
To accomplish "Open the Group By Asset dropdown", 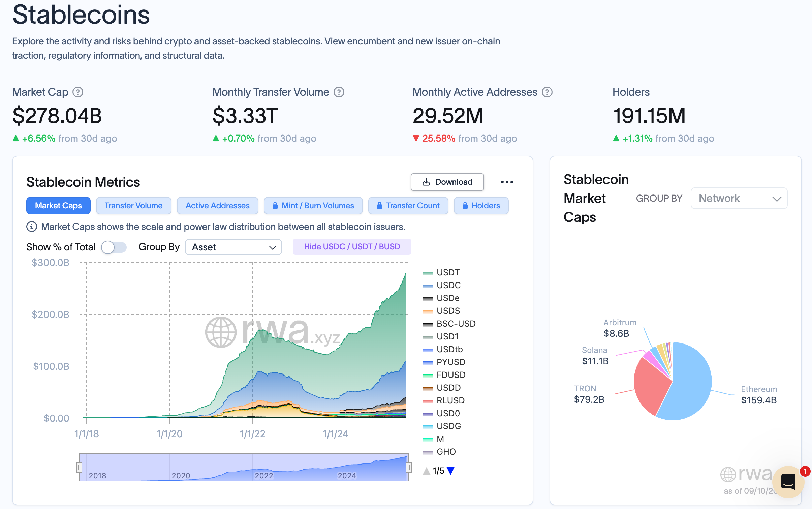I will [233, 247].
